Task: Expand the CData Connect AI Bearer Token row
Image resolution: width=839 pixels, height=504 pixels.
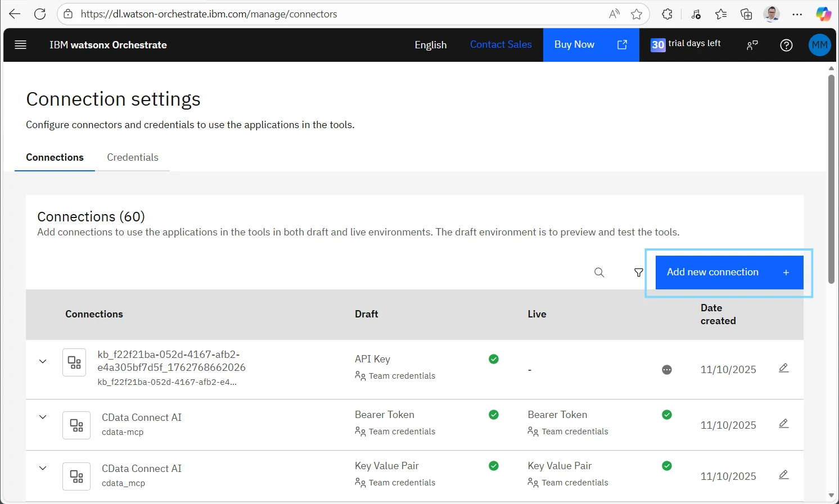Action: click(43, 417)
